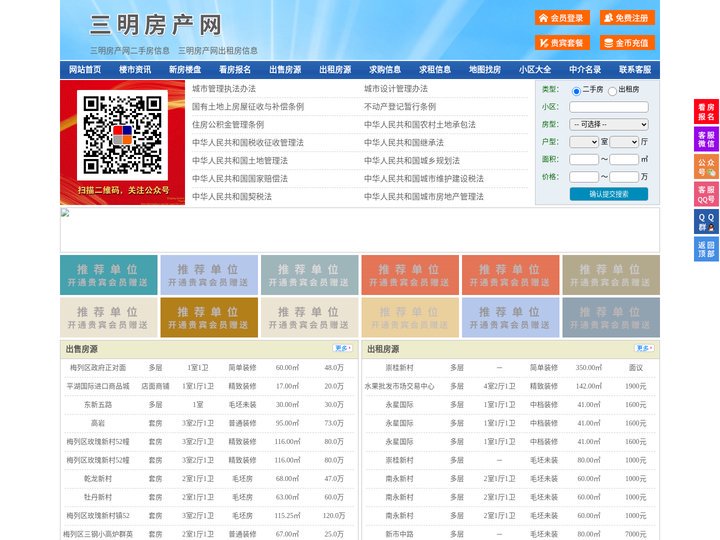
Task: Select 看房报名 in the navigation bar
Action: 235,70
